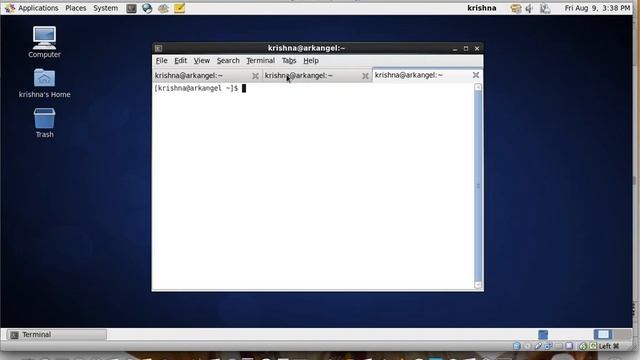Open the terminal Search menu
This screenshot has width=640, height=360.
[x=228, y=60]
